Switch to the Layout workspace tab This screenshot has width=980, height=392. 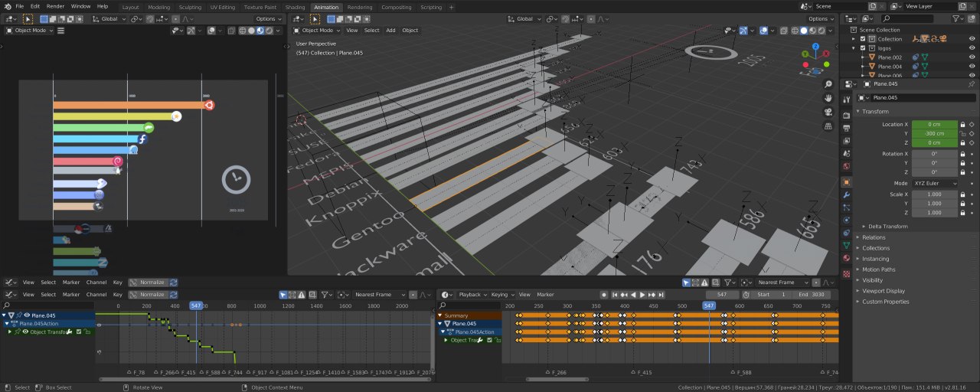130,7
